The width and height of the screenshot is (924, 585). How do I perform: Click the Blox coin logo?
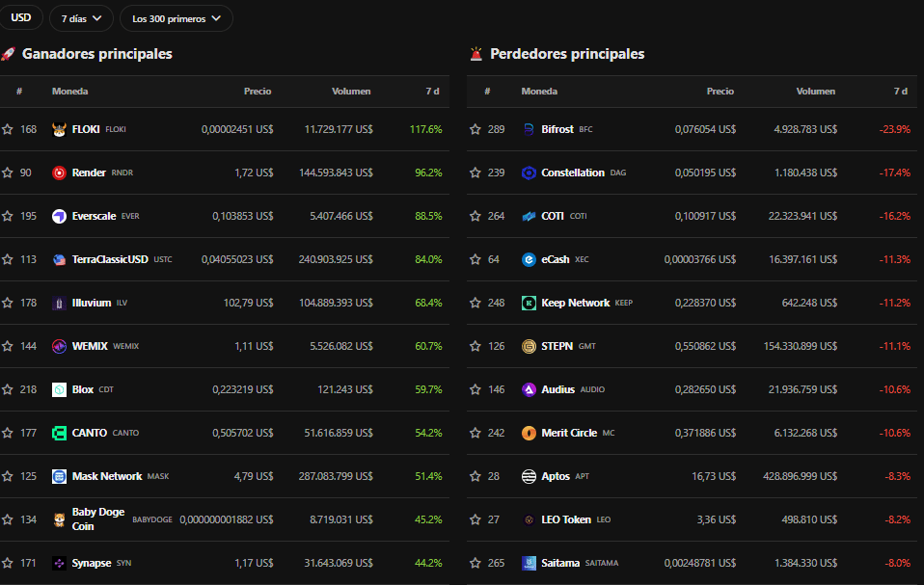pos(59,389)
